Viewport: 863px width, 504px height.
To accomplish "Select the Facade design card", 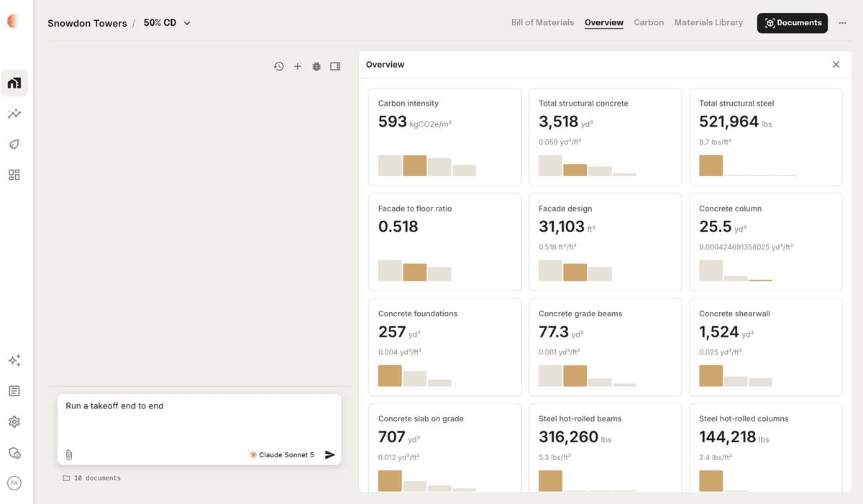I will tap(606, 242).
